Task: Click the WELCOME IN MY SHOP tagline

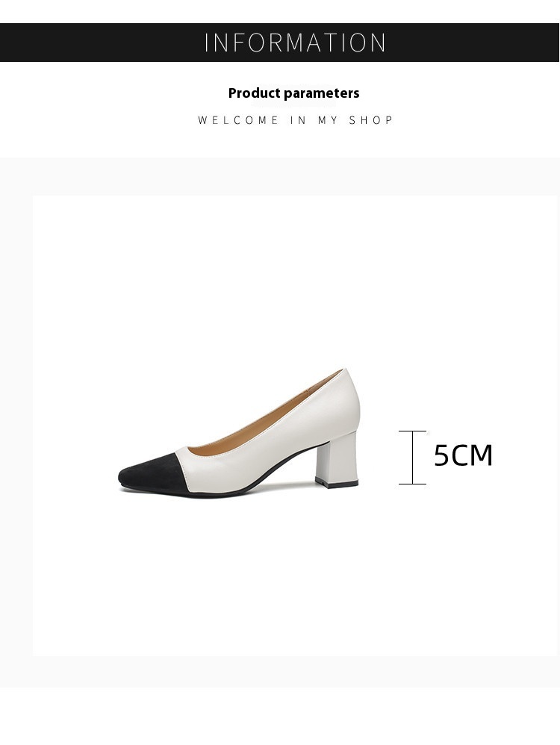Action: pyautogui.click(x=295, y=120)
